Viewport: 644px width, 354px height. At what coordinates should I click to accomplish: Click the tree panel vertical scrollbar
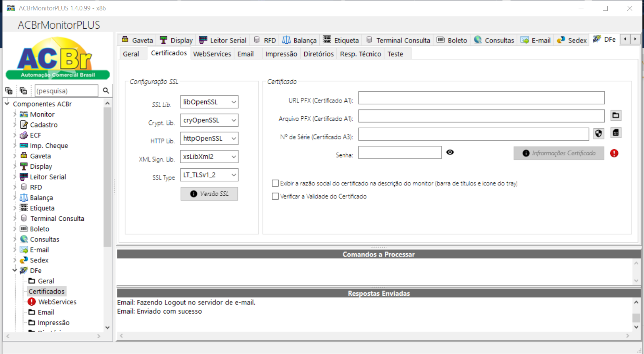point(108,177)
